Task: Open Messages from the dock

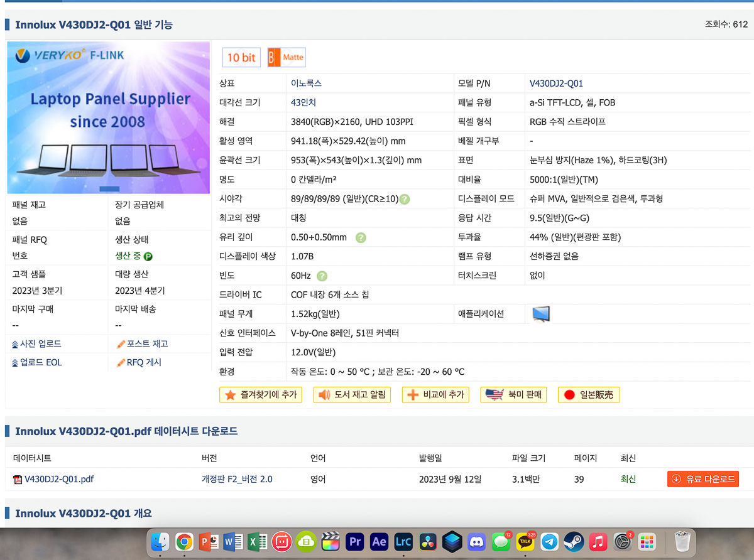Action: (501, 541)
